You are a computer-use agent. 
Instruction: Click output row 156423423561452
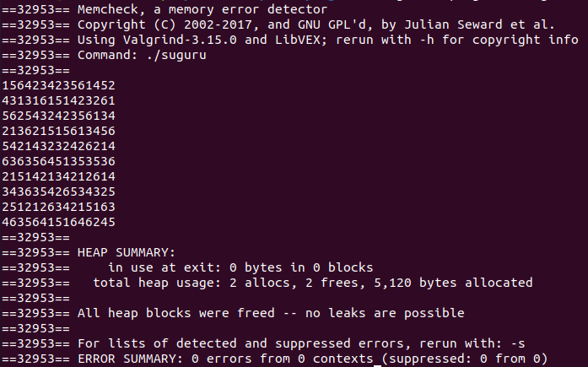(x=58, y=85)
